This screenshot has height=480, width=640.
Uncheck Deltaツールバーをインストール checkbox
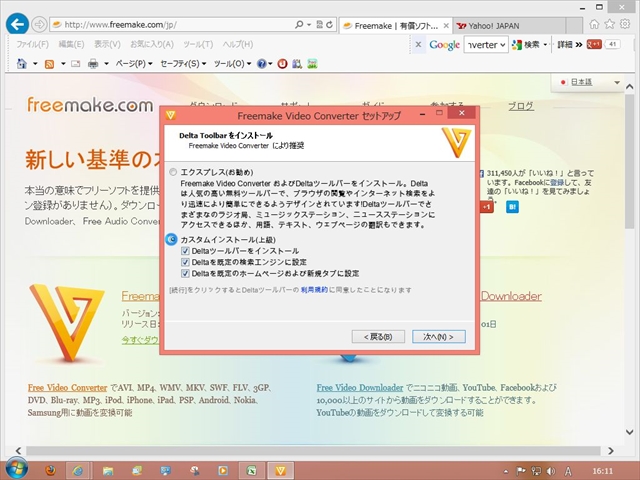click(185, 250)
